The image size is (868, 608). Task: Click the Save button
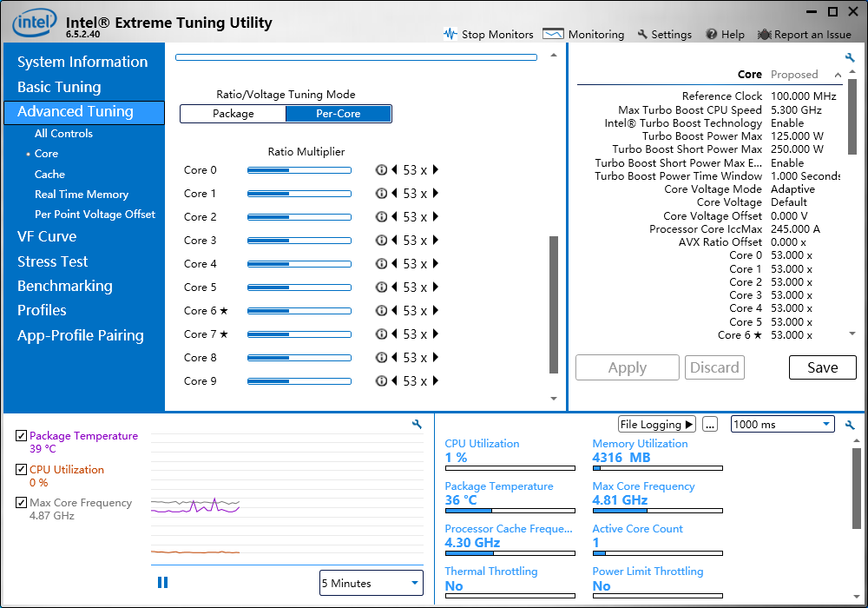(822, 367)
